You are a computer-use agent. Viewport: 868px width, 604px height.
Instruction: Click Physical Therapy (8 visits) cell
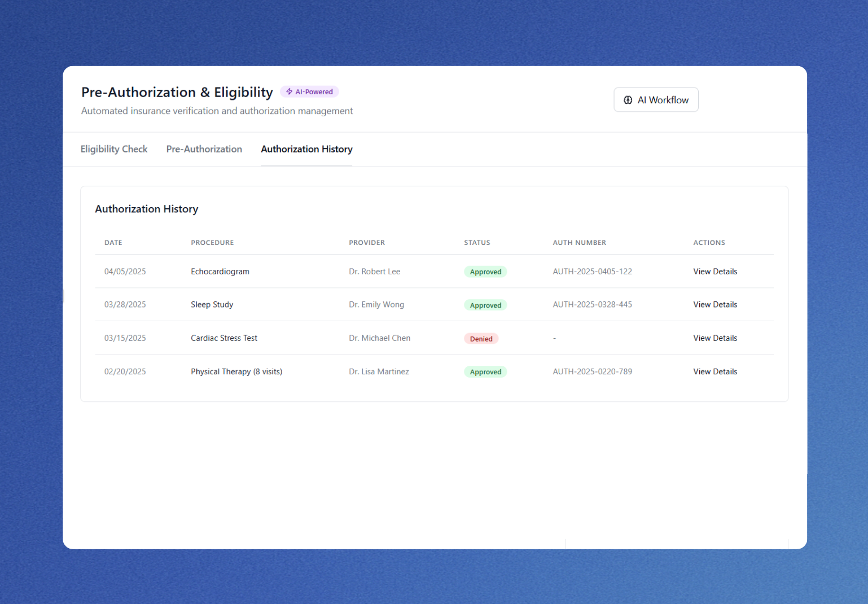coord(236,371)
